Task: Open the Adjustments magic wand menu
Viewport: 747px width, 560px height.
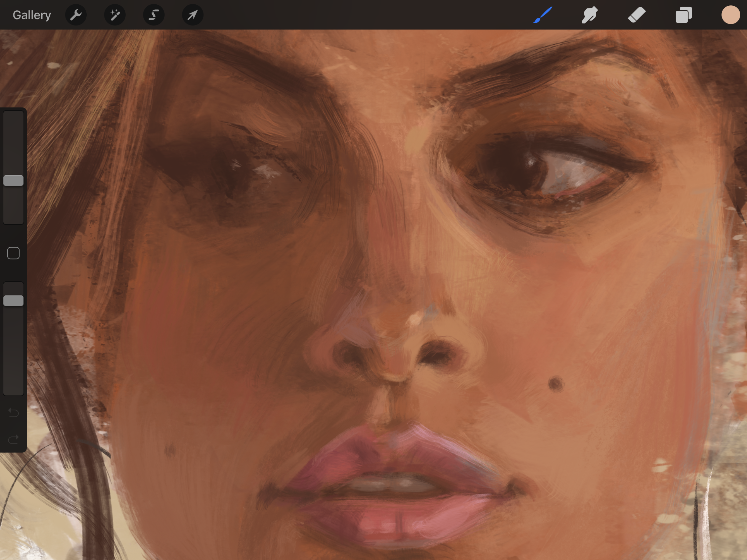Action: click(115, 15)
